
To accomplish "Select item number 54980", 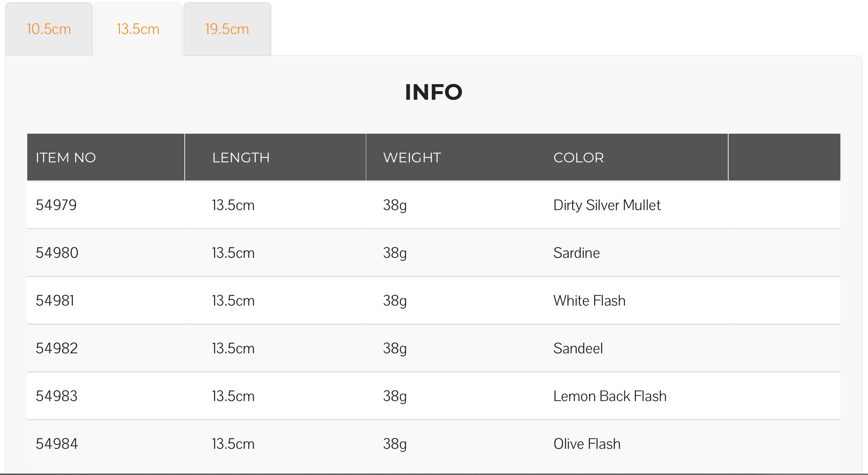I will pyautogui.click(x=57, y=253).
